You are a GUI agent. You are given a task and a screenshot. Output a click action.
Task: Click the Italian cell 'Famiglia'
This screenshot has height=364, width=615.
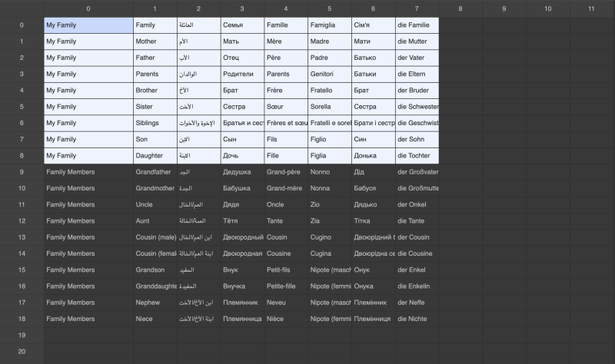pyautogui.click(x=330, y=25)
